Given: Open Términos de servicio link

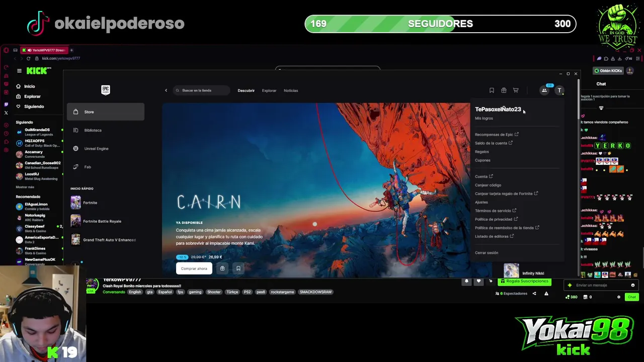Looking at the screenshot, I should coord(496,211).
